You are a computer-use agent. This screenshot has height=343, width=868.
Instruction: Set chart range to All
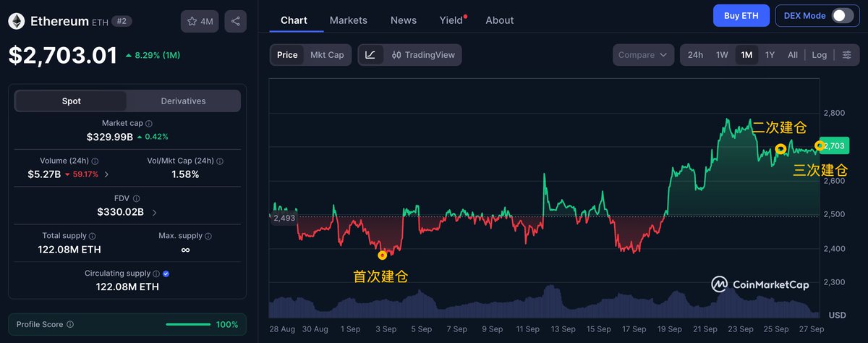[793, 55]
